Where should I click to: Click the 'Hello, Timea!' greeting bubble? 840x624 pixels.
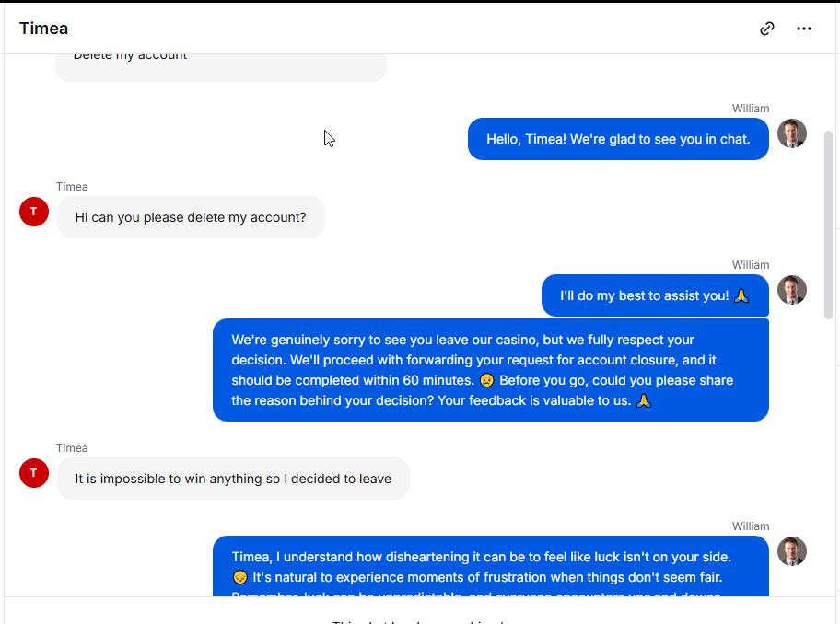618,139
